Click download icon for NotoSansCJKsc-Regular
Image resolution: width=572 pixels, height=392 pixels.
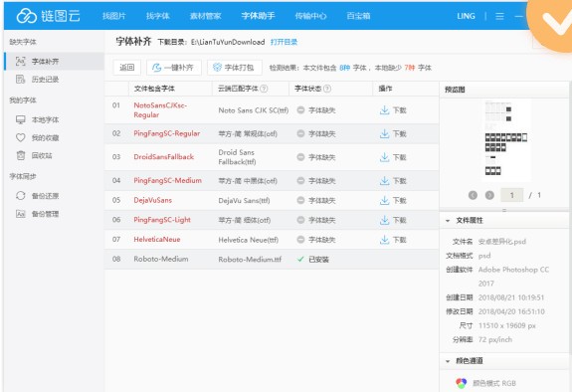pos(385,109)
